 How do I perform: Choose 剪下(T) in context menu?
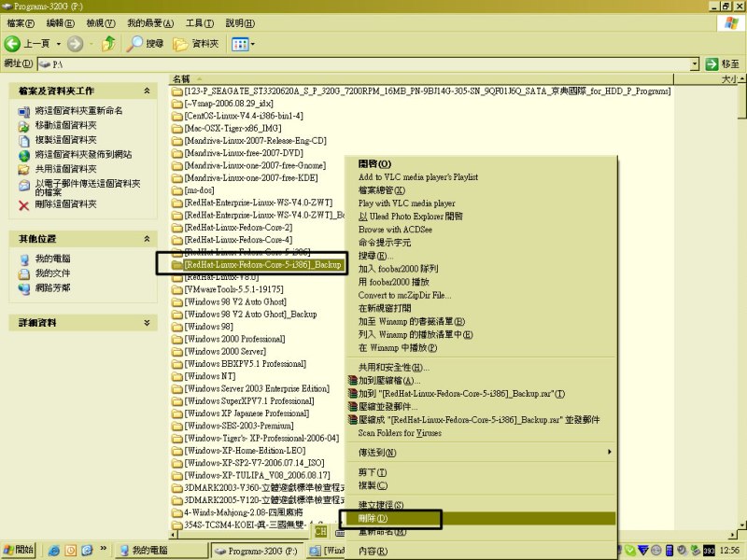481,472
